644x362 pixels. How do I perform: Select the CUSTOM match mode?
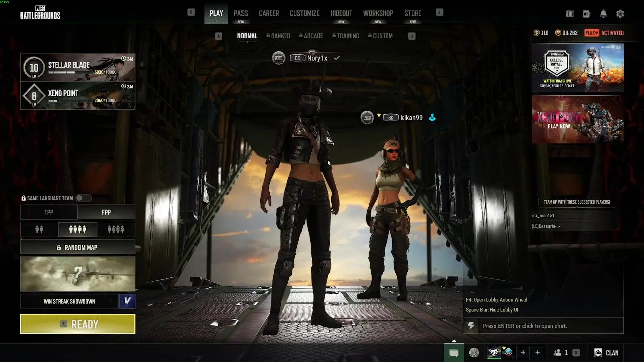pyautogui.click(x=380, y=36)
